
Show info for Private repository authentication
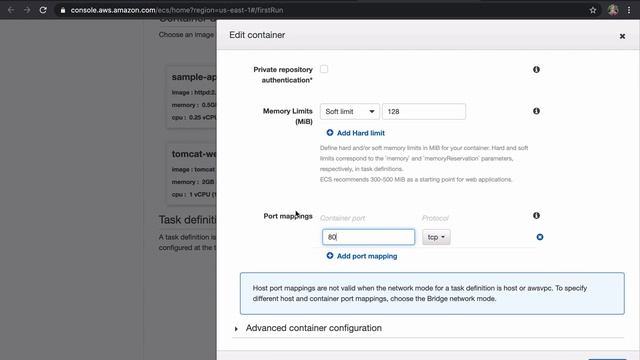tap(536, 69)
